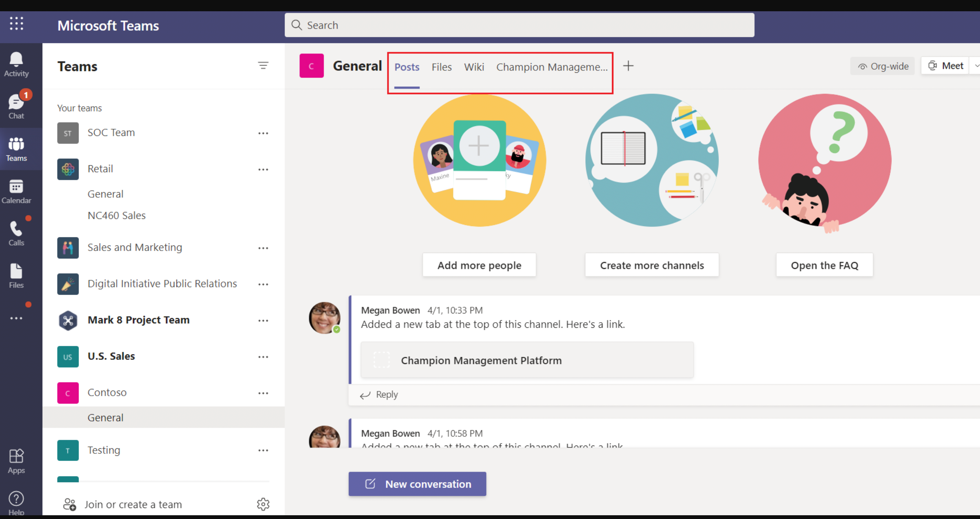Add a new tab with plus icon
This screenshot has width=980, height=519.
click(x=628, y=66)
